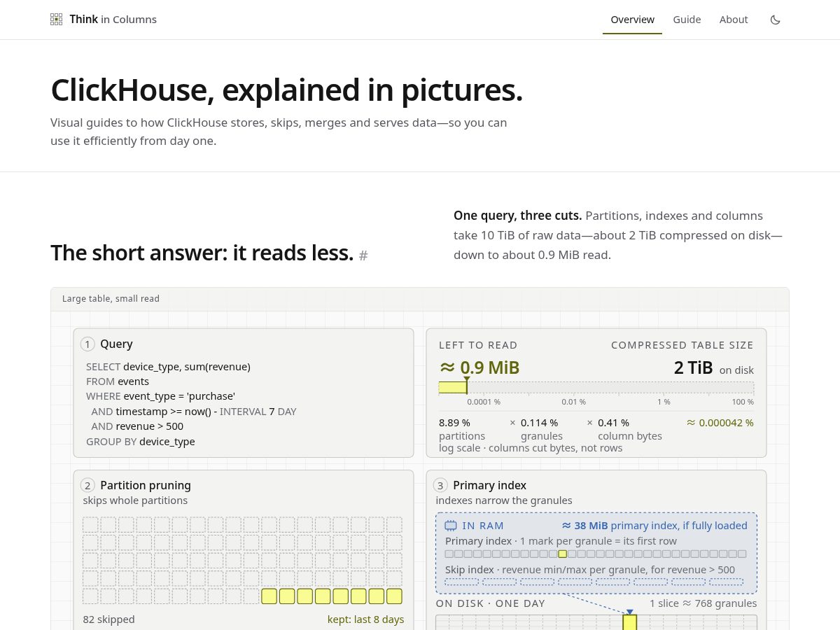The image size is (840, 630).
Task: Click the 'log scale · columns cut bytes, not rows' note
Action: click(x=531, y=448)
